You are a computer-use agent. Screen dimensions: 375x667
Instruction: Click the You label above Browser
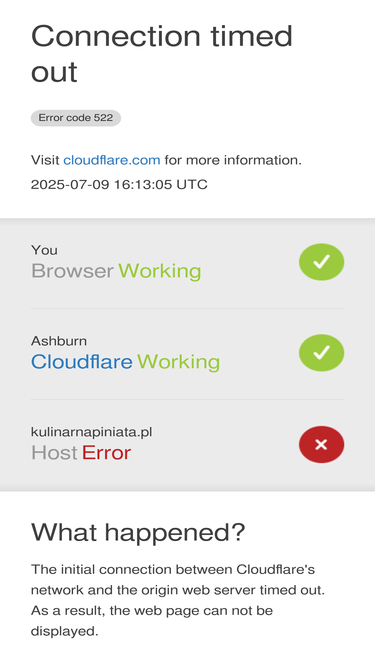coord(44,250)
